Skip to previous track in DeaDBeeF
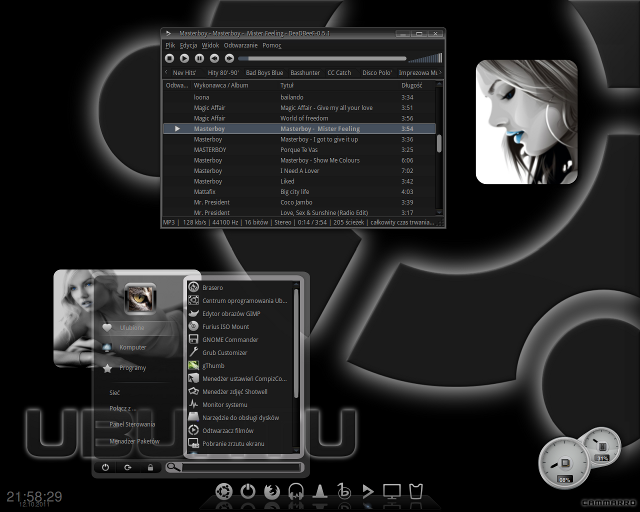640x512 pixels. point(214,58)
